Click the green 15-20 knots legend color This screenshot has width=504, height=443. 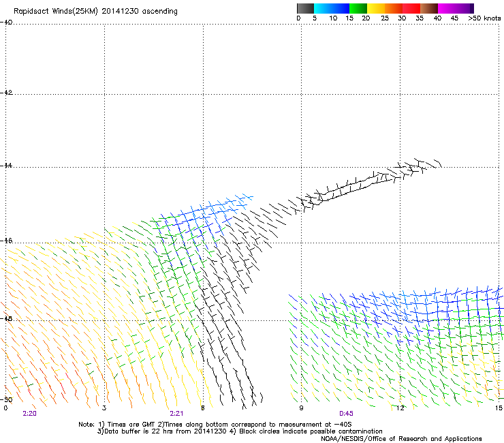point(358,8)
